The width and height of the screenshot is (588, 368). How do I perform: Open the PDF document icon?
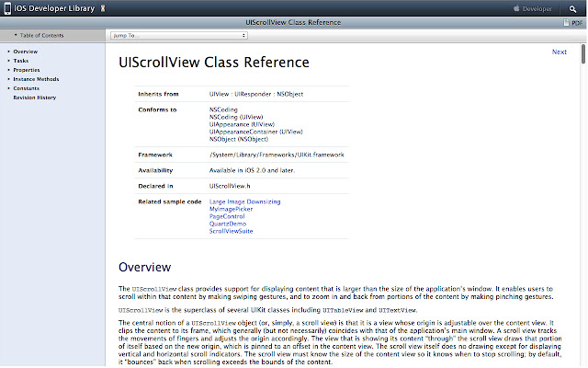(x=566, y=22)
